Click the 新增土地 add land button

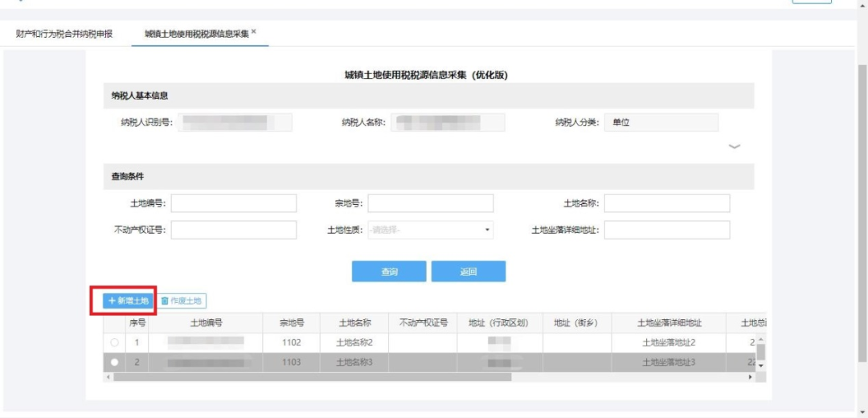129,301
